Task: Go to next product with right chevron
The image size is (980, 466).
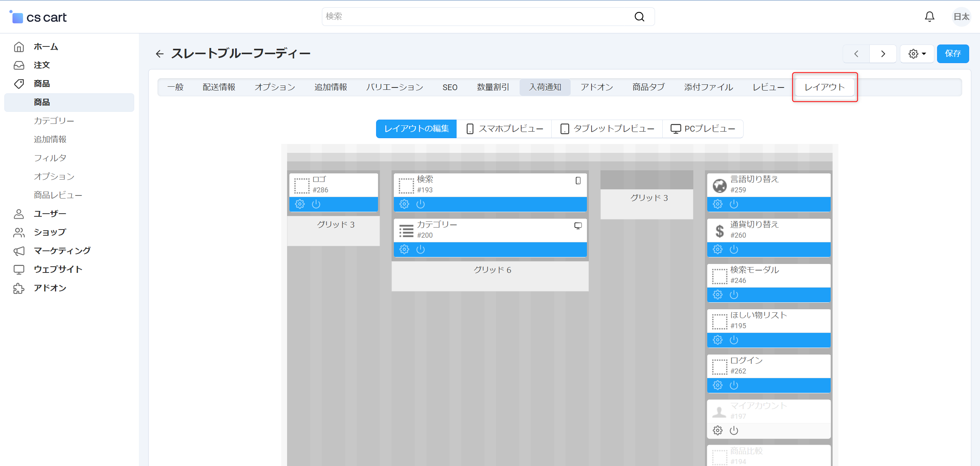Action: 883,53
